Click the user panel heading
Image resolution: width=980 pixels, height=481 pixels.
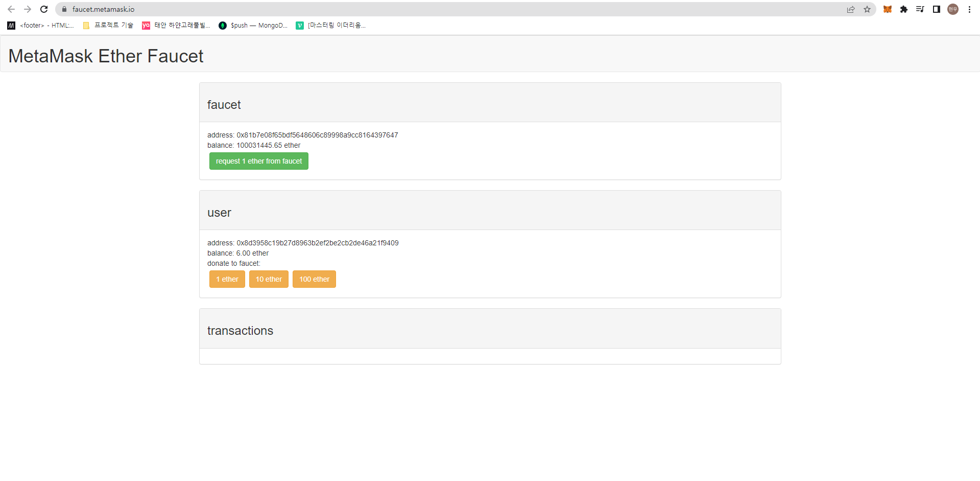point(219,213)
